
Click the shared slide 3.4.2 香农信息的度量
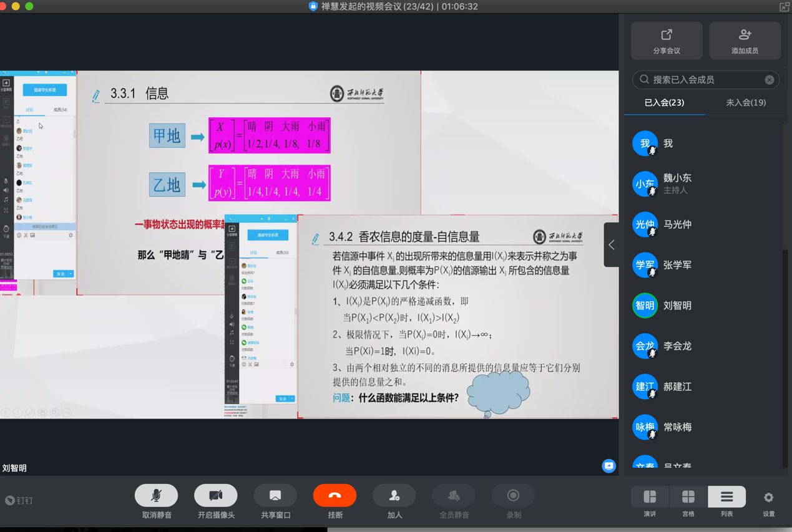[458, 316]
